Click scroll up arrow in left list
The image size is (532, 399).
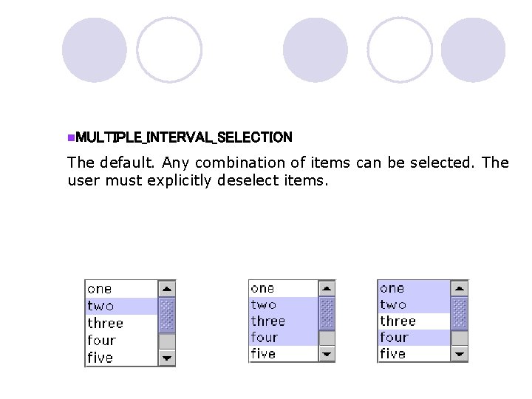click(x=167, y=289)
